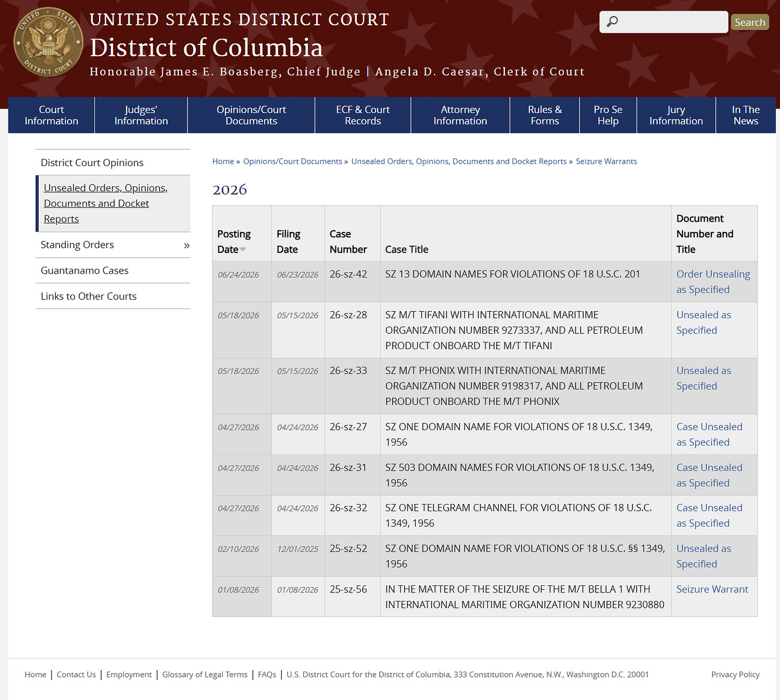Open Order Unsealing as Specified document
Viewport: 780px width, 700px height.
713,282
